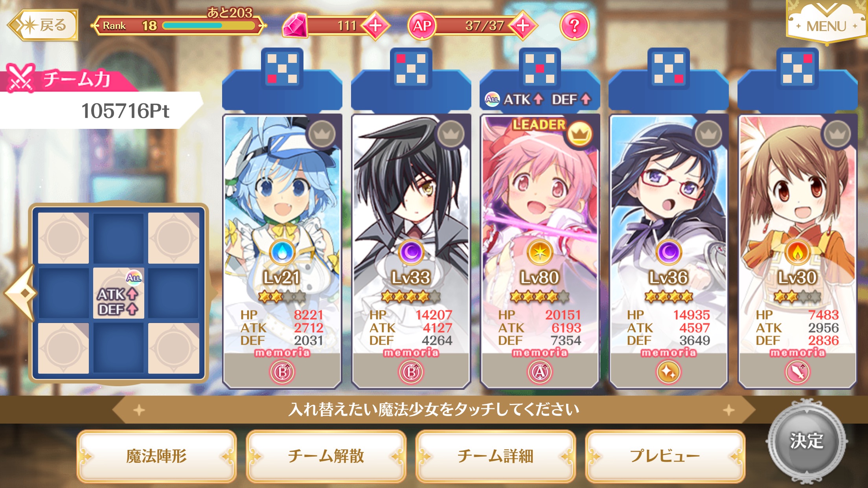Toggle the crown on the Lv33 character
The image size is (868, 488).
point(451,134)
